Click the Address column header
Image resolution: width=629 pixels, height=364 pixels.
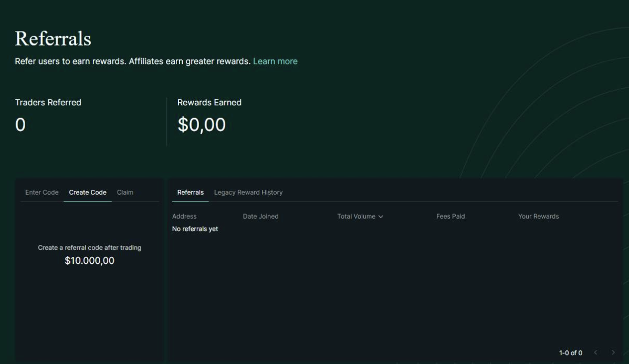(x=184, y=217)
